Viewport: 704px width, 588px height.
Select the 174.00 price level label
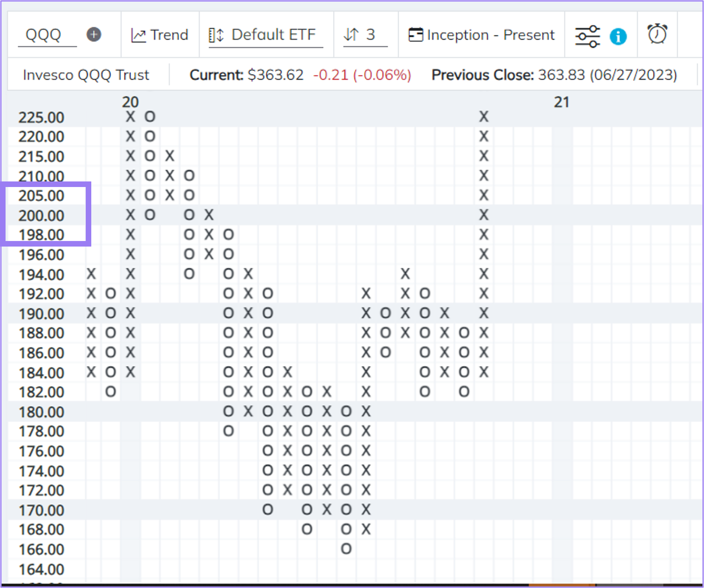(x=41, y=471)
